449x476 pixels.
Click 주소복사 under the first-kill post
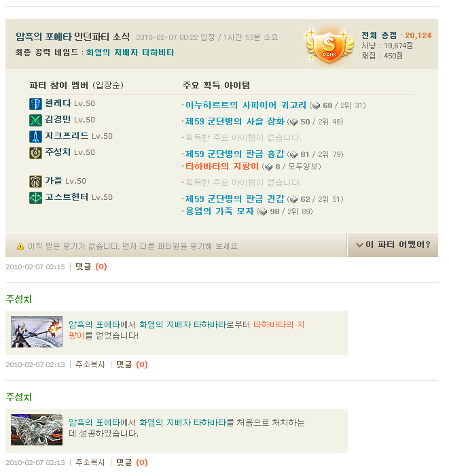click(90, 462)
